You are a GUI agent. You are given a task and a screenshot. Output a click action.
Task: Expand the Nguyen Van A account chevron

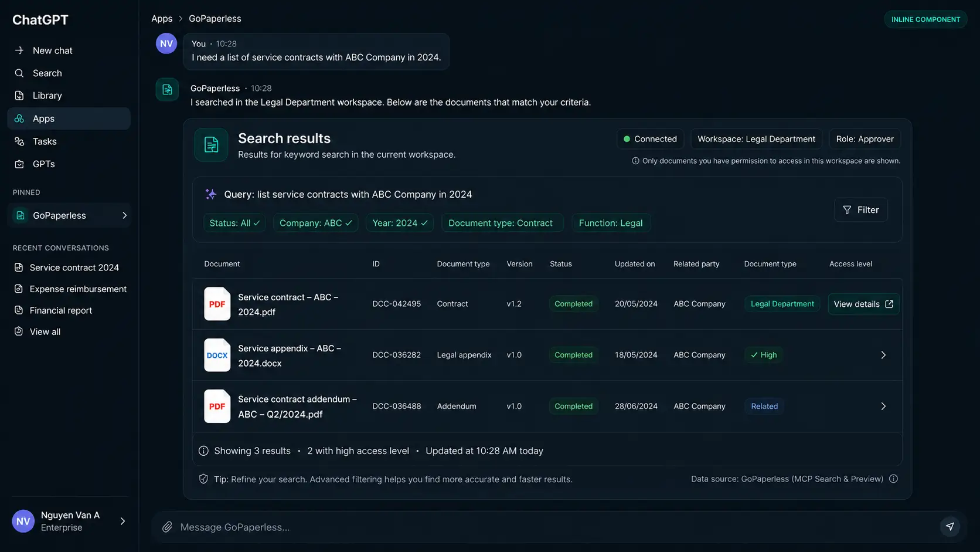(x=122, y=521)
